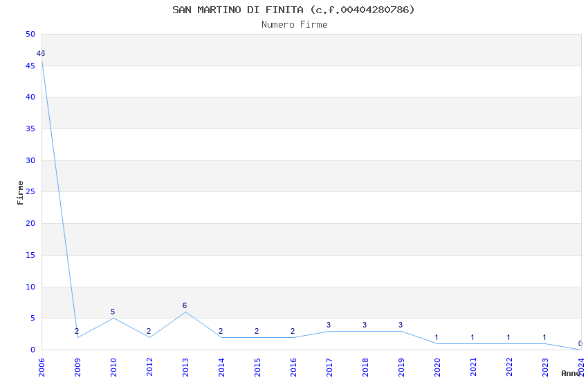Select the y-axis value 35
Image resolution: width=588 pixels, height=380 pixels.
30,129
